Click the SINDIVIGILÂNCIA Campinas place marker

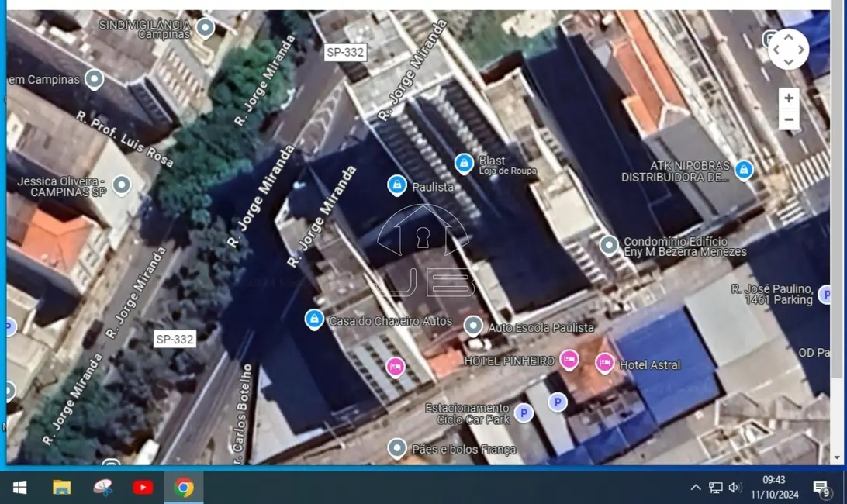(x=205, y=29)
